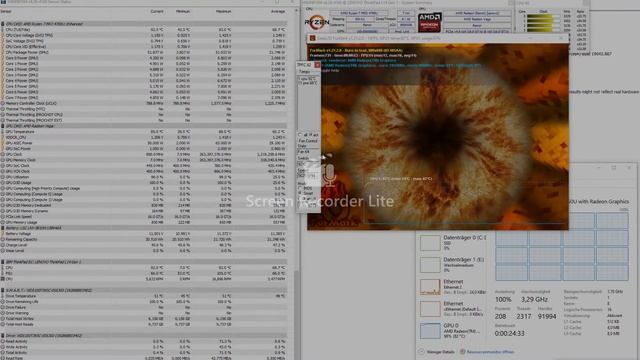The image size is (640, 360).
Task: Close the small TPFC fan control window
Action: pos(317,64)
